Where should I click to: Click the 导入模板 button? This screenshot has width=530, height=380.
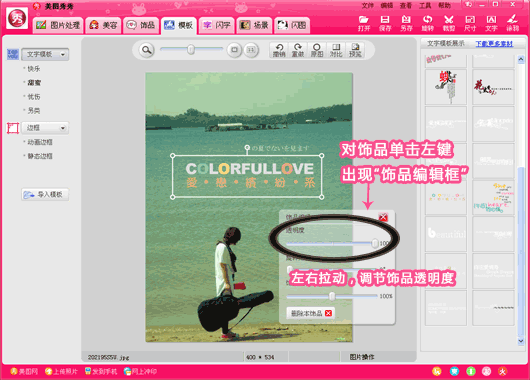coord(45,194)
